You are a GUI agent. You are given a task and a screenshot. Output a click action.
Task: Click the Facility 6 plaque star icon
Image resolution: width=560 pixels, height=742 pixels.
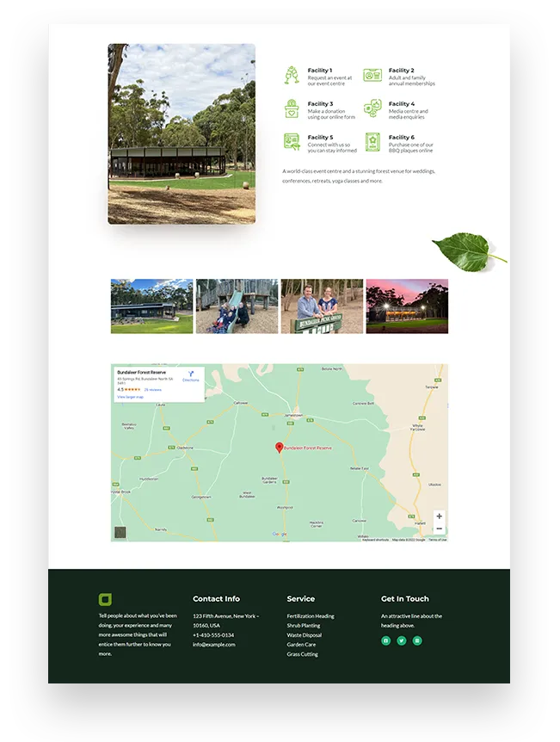tap(372, 142)
